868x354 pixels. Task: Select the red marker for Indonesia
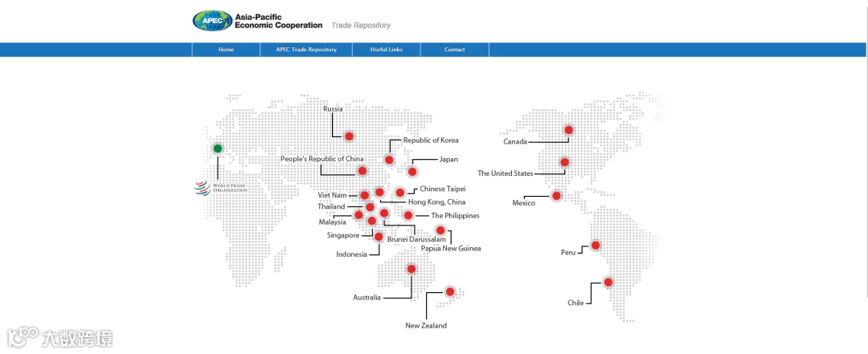click(379, 237)
